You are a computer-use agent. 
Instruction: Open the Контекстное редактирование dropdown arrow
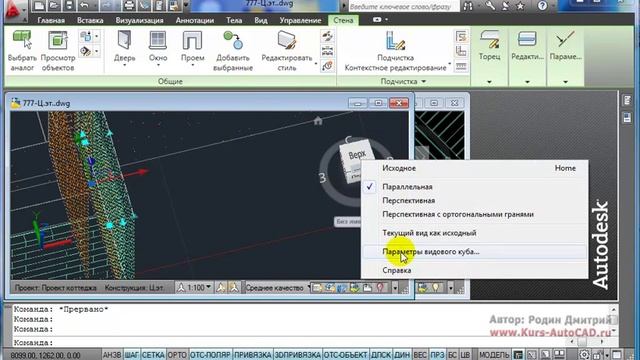(449, 64)
